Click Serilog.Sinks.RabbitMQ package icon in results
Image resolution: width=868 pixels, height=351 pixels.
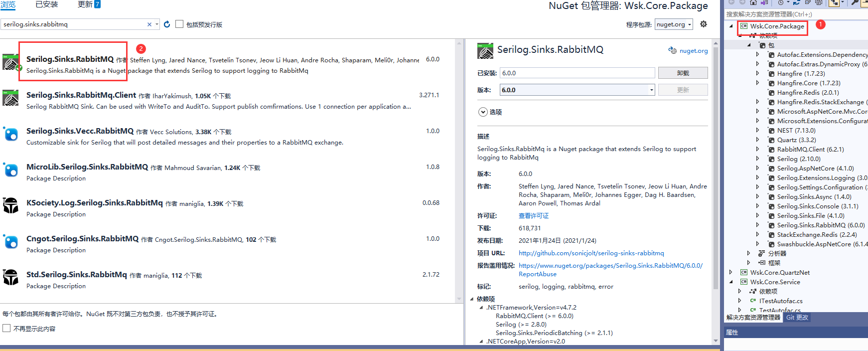click(10, 62)
